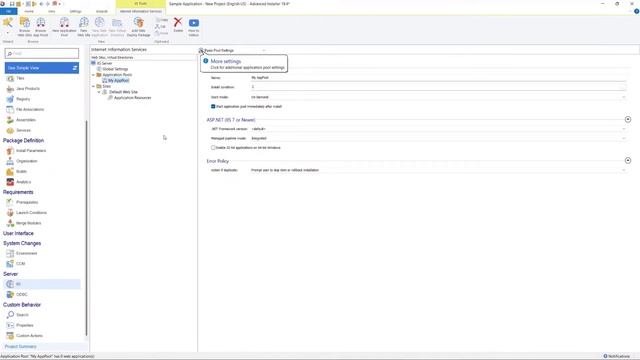Click Add Web Deploy Package icon

(x=138, y=27)
